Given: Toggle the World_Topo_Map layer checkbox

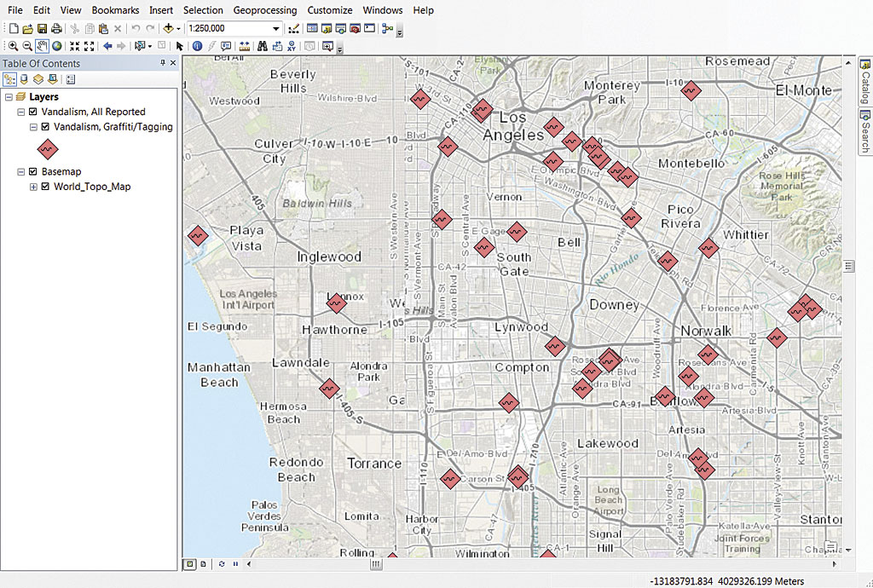Looking at the screenshot, I should tap(45, 187).
